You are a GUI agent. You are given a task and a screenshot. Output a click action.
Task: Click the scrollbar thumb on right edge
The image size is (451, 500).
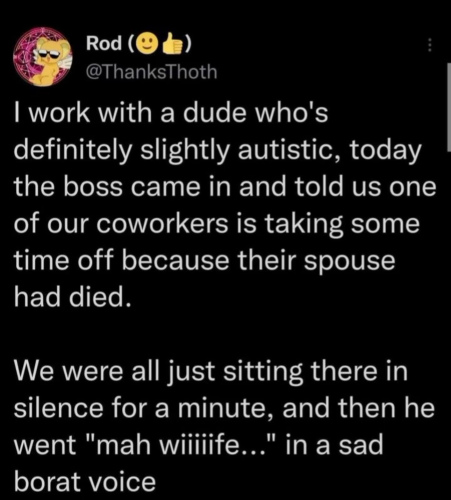click(448, 107)
